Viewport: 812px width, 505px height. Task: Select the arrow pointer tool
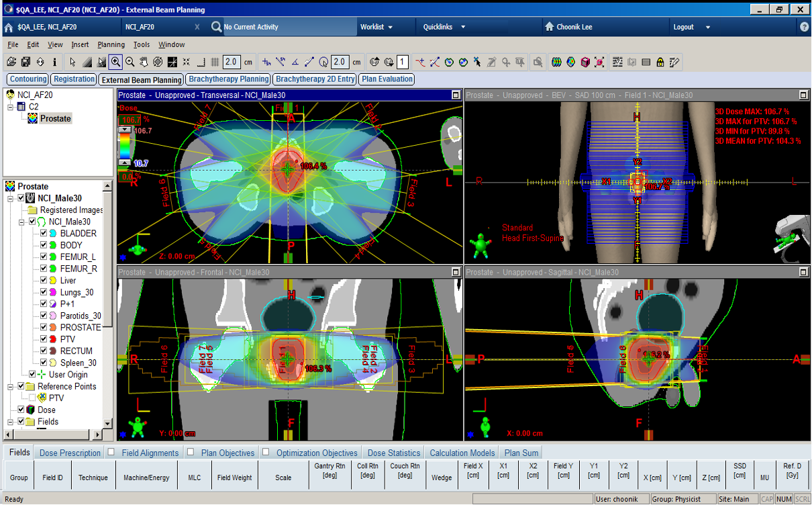[x=72, y=62]
